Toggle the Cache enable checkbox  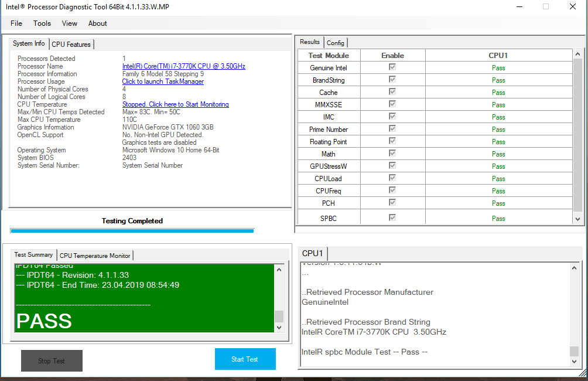pyautogui.click(x=392, y=91)
